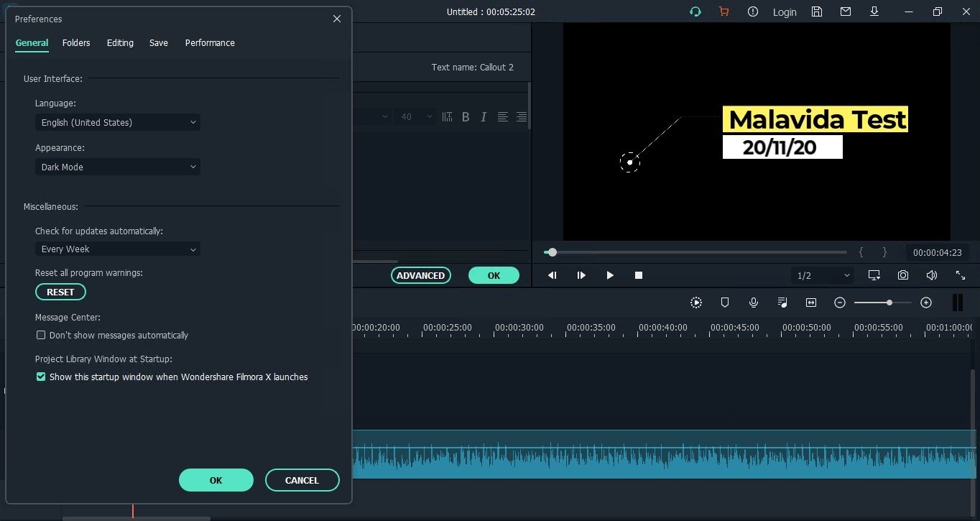Expand preview to full screen
This screenshot has height=521, width=980.
[x=961, y=275]
